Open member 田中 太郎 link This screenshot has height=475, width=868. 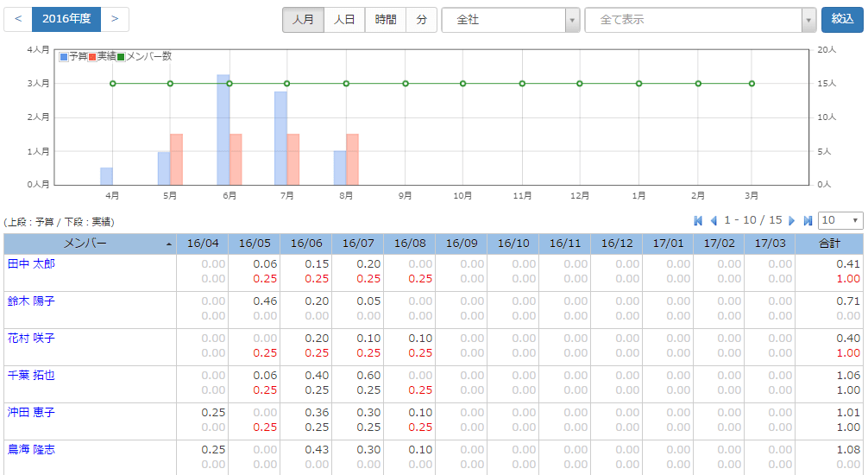point(31,263)
